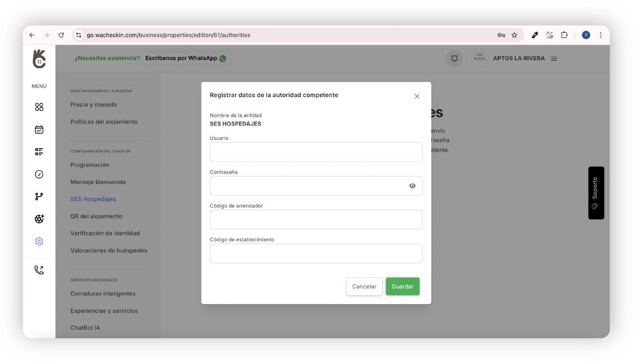Click the list view sidebar icon

(x=39, y=152)
